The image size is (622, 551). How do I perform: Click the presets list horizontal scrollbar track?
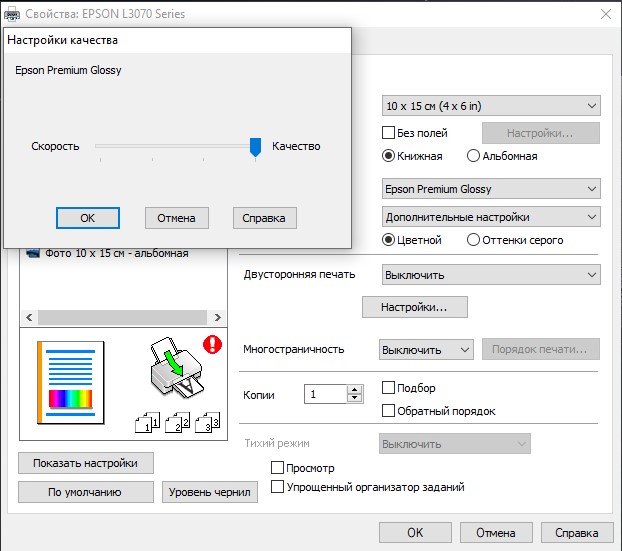(123, 317)
